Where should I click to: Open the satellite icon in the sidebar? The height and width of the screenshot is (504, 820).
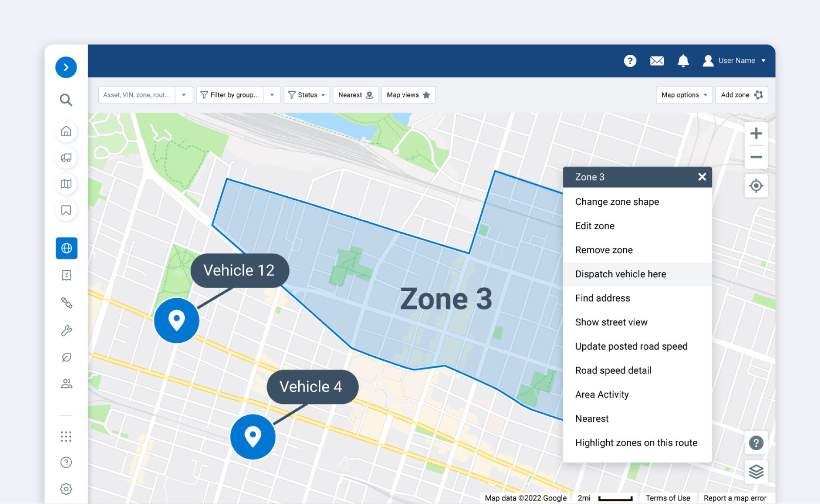tap(66, 303)
